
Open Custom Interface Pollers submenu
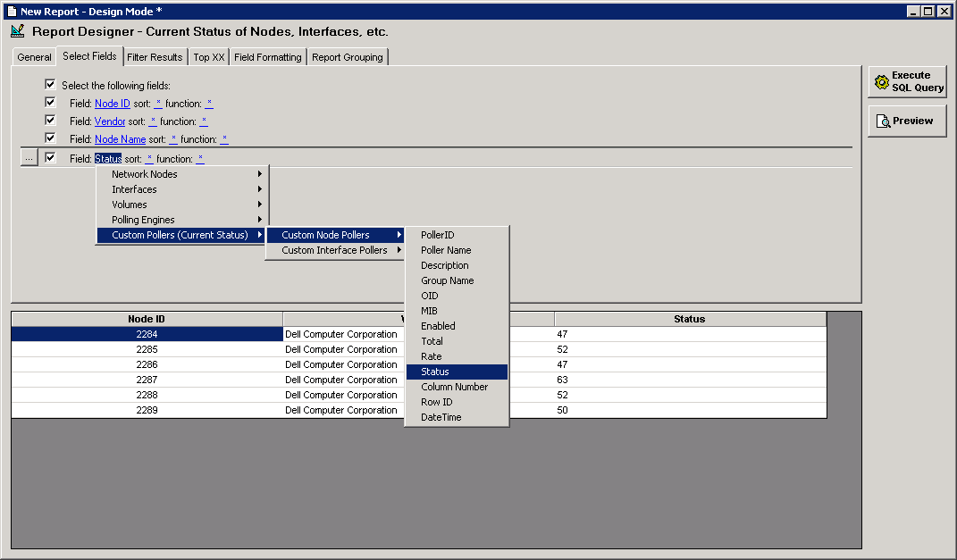pyautogui.click(x=336, y=250)
